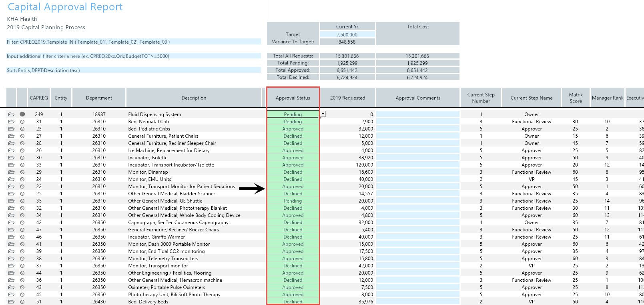Select the Current Yr. Target value 7,500,000

pyautogui.click(x=347, y=35)
